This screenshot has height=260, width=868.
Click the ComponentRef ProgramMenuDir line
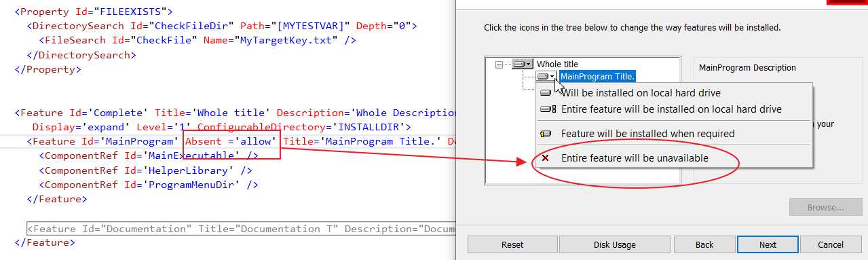point(149,184)
